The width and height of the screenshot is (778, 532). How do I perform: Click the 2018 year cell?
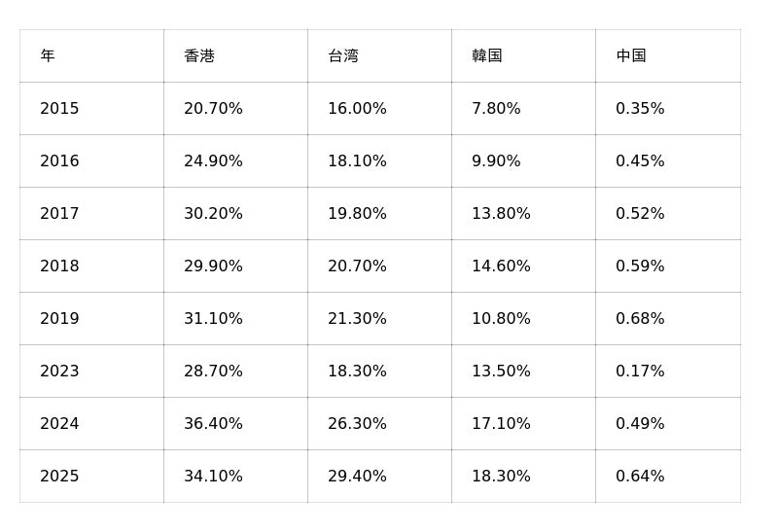(91, 266)
